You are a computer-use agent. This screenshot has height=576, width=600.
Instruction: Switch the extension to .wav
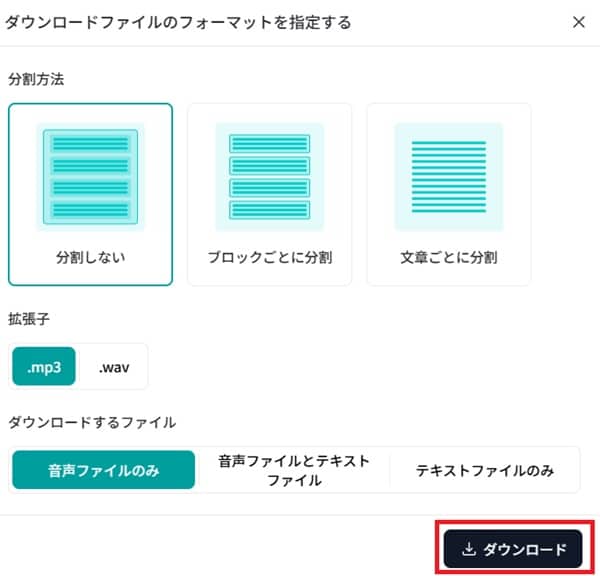pyautogui.click(x=113, y=367)
